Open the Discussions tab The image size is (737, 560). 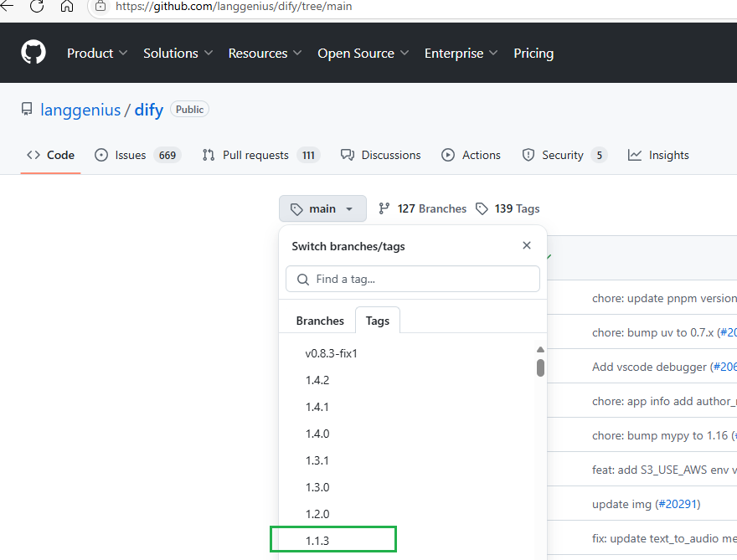(x=381, y=155)
